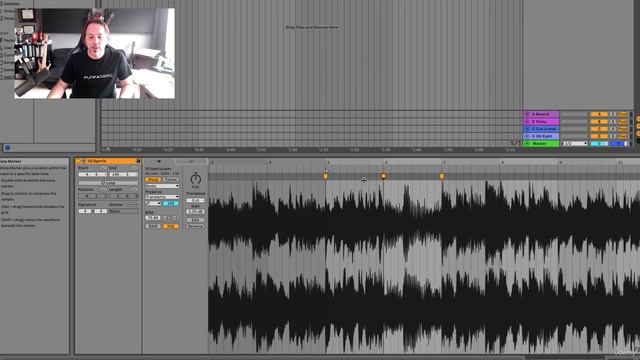Unfold the A Reverb track arrow
The height and width of the screenshot is (360, 640).
527,114
